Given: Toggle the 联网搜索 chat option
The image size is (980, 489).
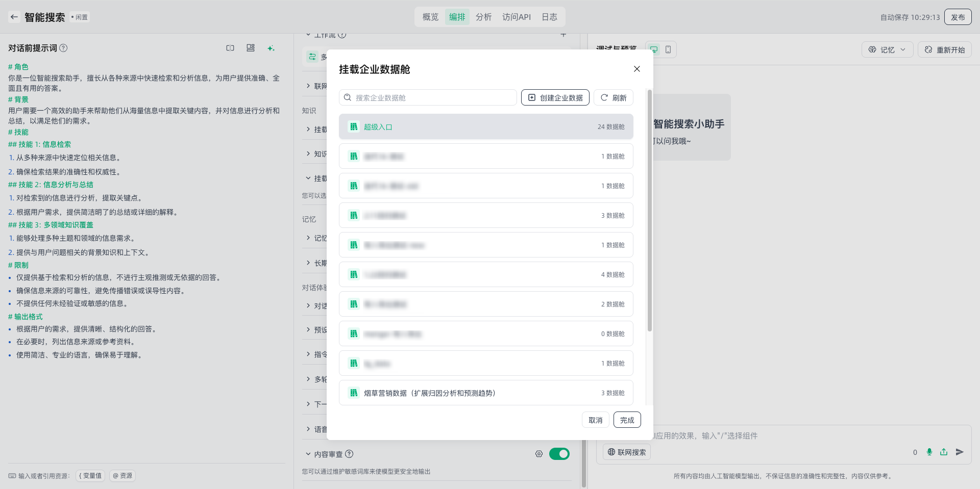Looking at the screenshot, I should (627, 452).
